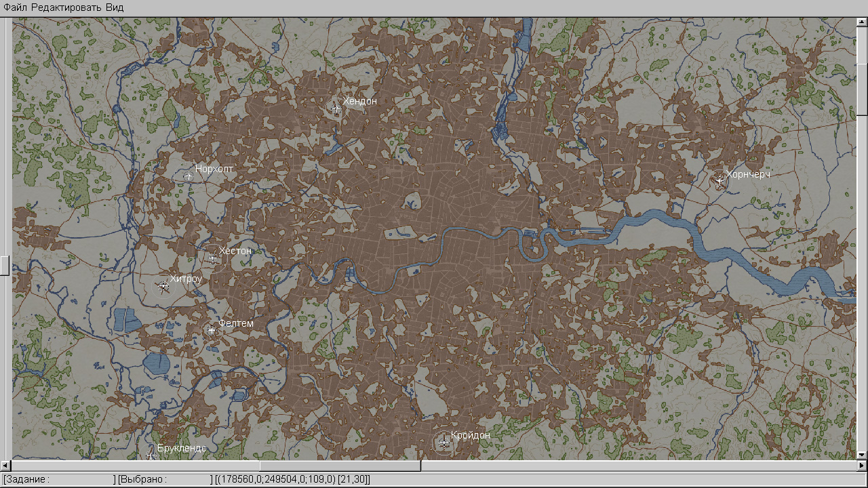The width and height of the screenshot is (868, 488).
Task: Click the left-edge slider handle
Action: pos(4,265)
